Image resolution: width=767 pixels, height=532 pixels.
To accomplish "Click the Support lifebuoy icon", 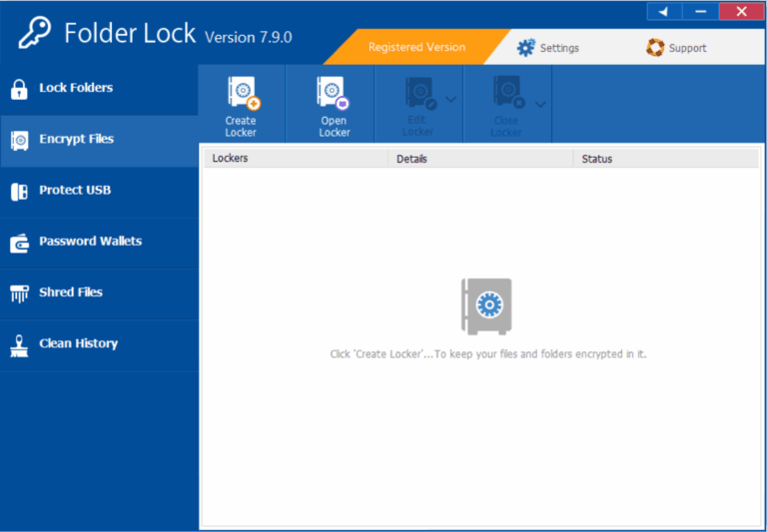I will tap(655, 48).
